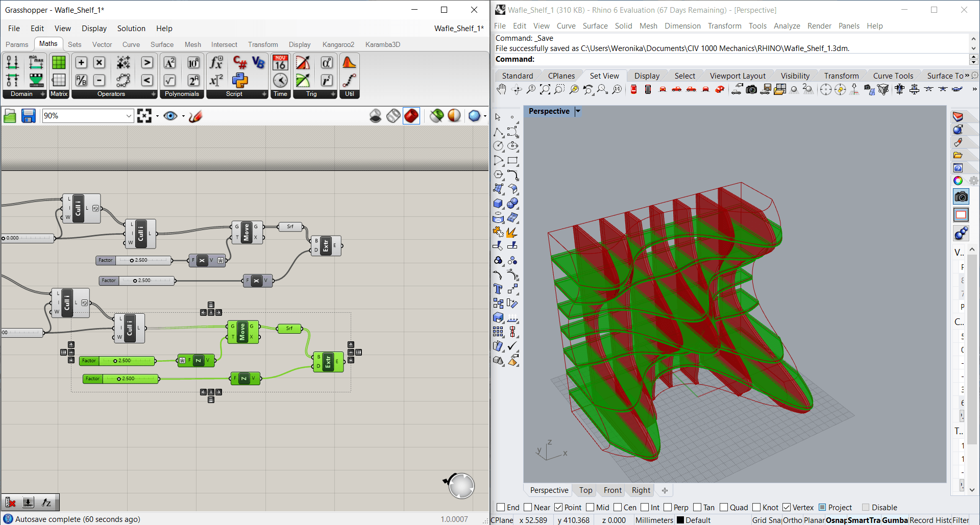This screenshot has height=525, width=980.
Task: Open the canvas zoom percentage dropdown
Action: point(129,116)
